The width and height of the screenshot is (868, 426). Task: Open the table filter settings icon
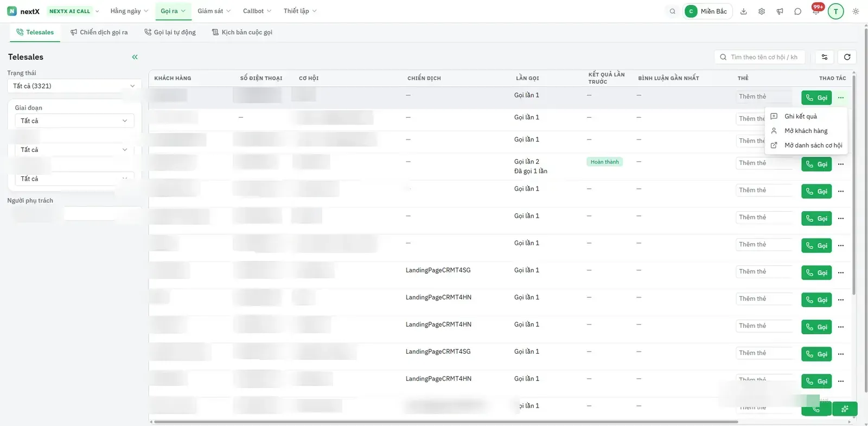(825, 57)
